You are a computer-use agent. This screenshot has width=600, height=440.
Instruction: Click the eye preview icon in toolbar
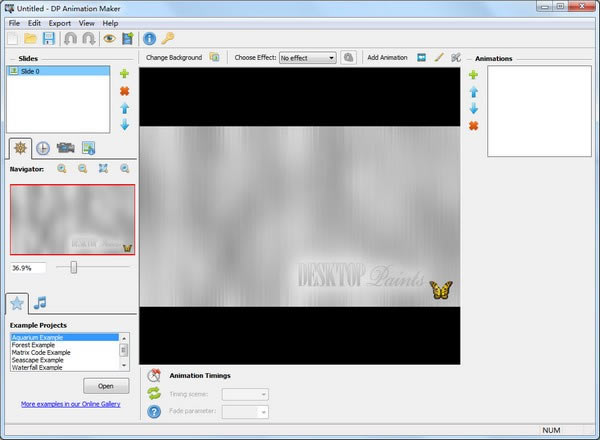click(x=109, y=39)
